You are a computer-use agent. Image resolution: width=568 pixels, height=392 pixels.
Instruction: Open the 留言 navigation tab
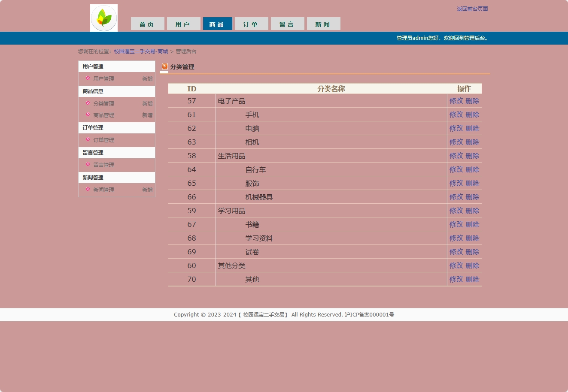pyautogui.click(x=287, y=24)
